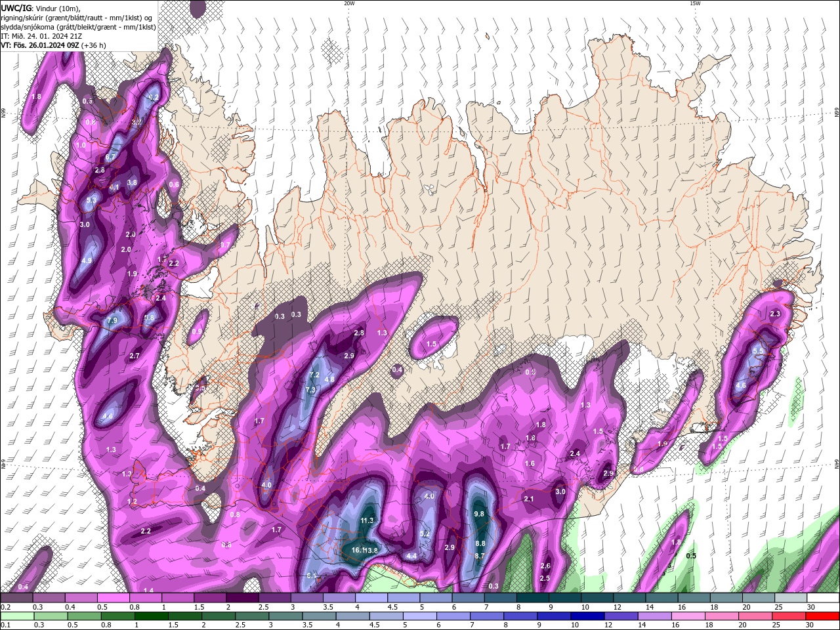Image resolution: width=840 pixels, height=630 pixels.
Task: Click the 5.3 precipitation value on the map
Action: click(91, 199)
